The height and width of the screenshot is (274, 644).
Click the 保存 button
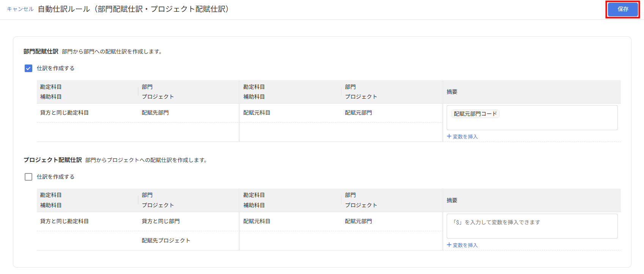pyautogui.click(x=622, y=9)
